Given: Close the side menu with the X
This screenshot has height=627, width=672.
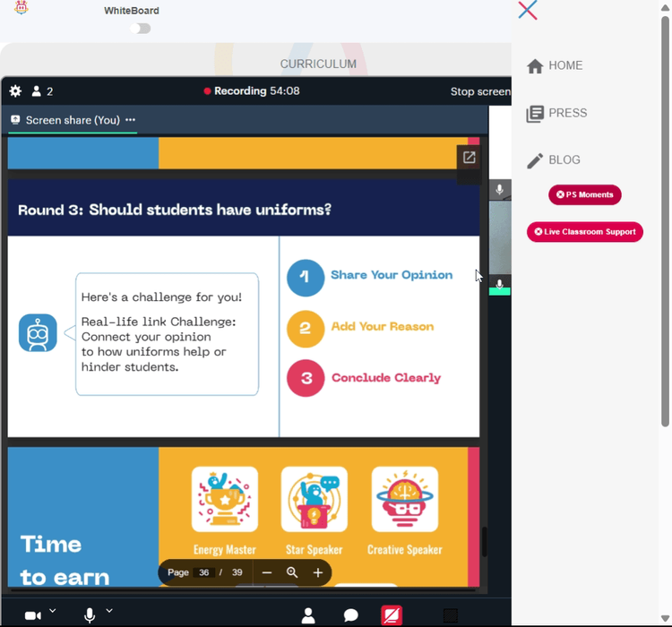Looking at the screenshot, I should (527, 10).
